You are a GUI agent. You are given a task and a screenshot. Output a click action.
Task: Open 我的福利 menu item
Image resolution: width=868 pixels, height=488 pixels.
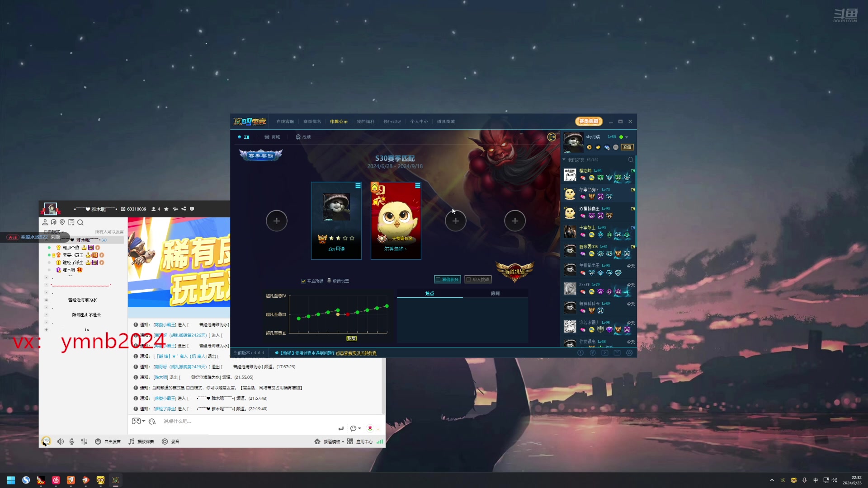[365, 122]
